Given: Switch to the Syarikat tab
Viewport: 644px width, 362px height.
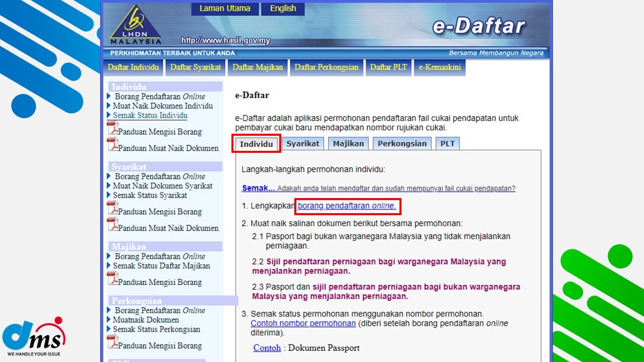Looking at the screenshot, I should click(303, 143).
